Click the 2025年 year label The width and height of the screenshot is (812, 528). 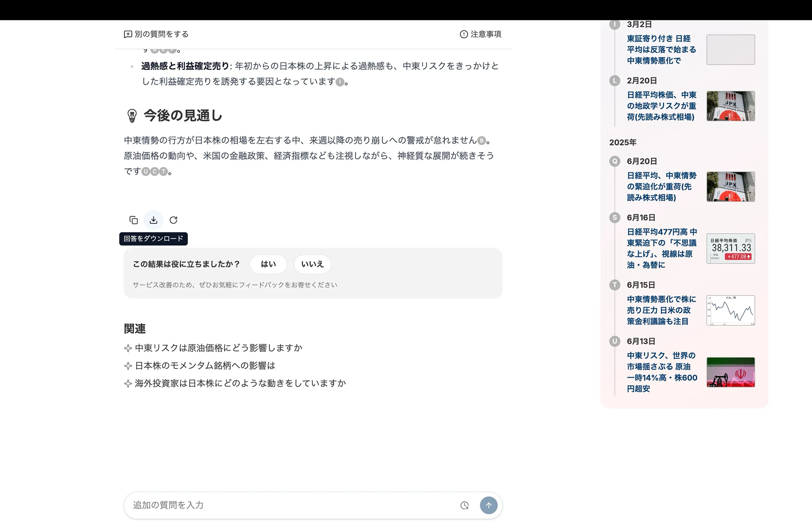[x=623, y=142]
